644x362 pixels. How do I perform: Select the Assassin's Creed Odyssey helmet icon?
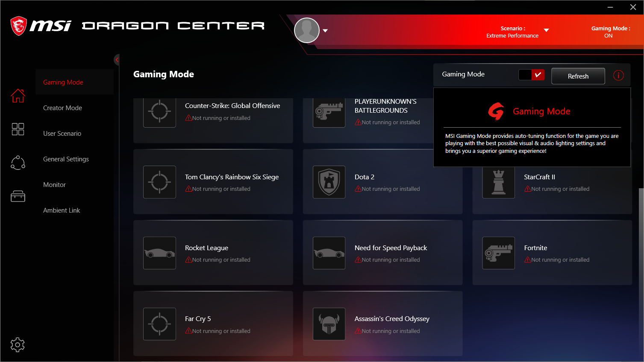(x=329, y=324)
